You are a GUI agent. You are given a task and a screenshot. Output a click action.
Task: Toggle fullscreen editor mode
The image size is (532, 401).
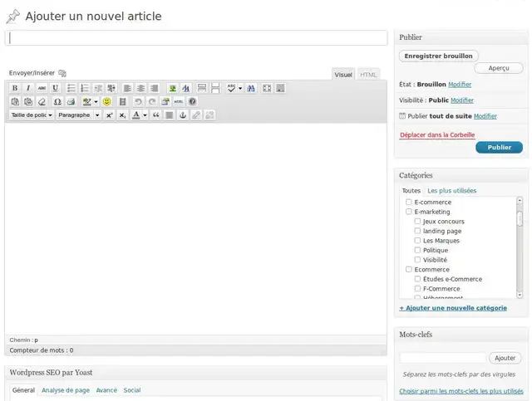point(267,89)
